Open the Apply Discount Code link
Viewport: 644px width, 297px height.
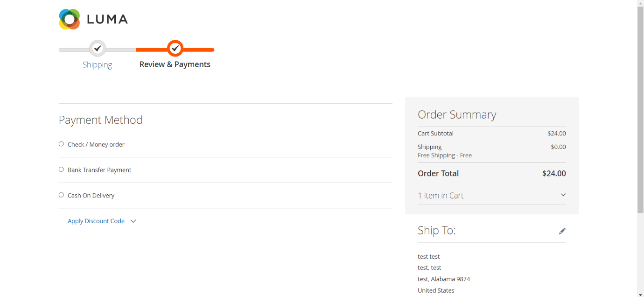tap(96, 221)
